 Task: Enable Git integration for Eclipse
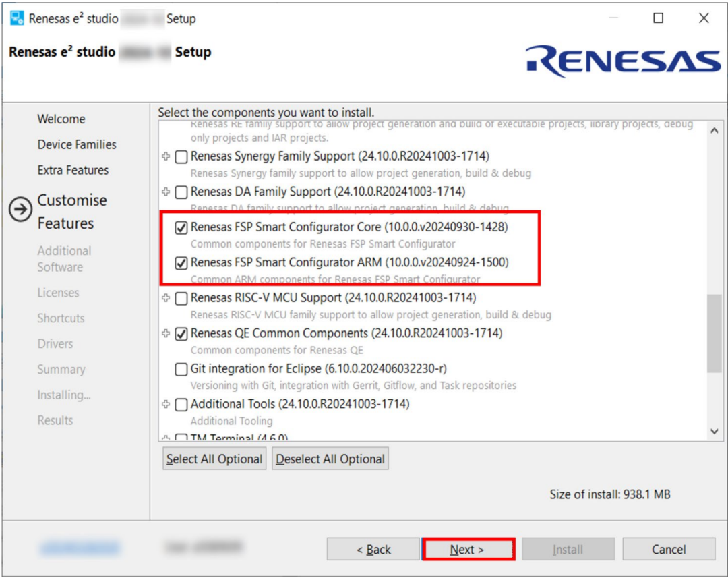pos(181,370)
